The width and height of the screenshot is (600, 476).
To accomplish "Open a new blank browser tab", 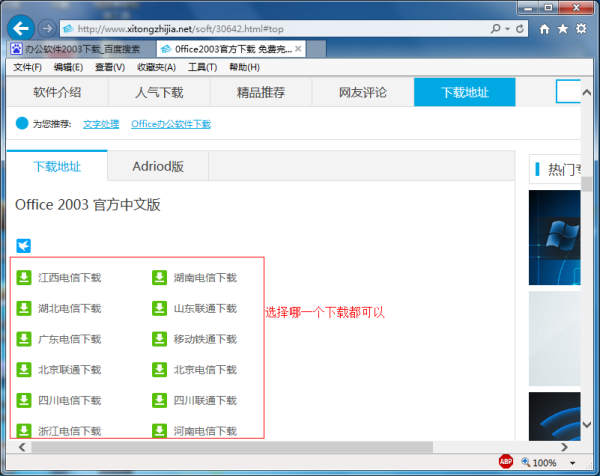I will 316,49.
